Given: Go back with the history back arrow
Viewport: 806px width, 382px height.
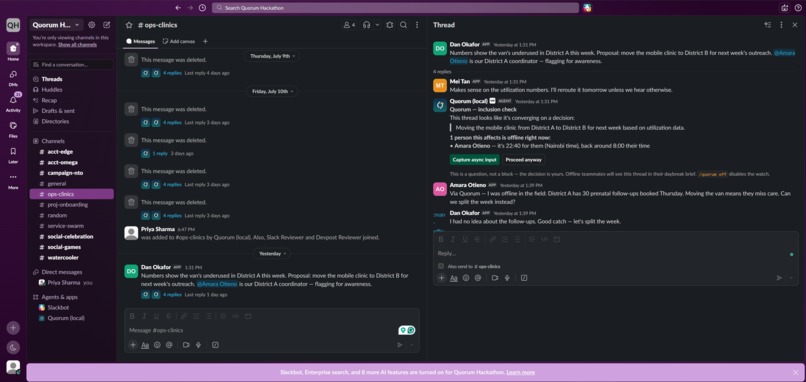Looking at the screenshot, I should pyautogui.click(x=178, y=8).
